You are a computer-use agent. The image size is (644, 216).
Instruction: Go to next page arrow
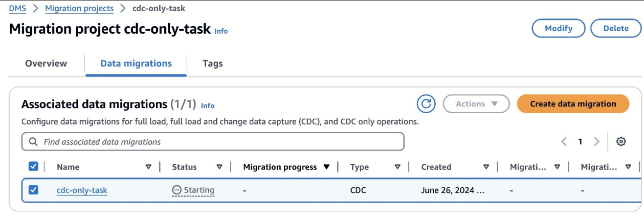[596, 142]
